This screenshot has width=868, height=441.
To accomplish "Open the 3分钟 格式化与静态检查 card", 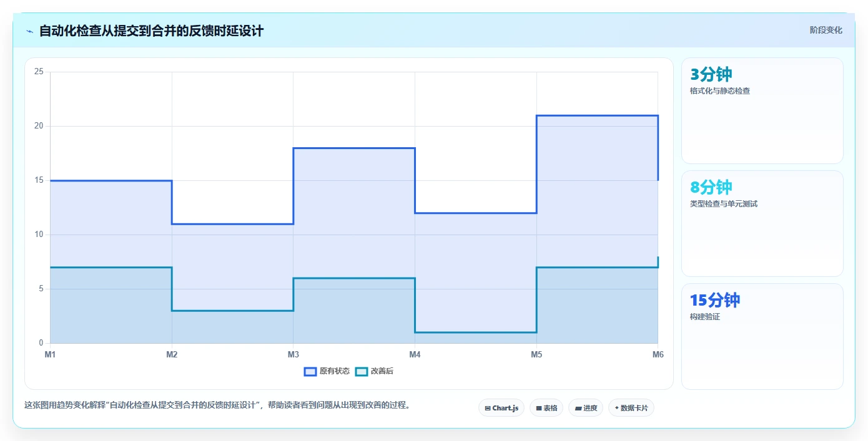I will point(762,110).
